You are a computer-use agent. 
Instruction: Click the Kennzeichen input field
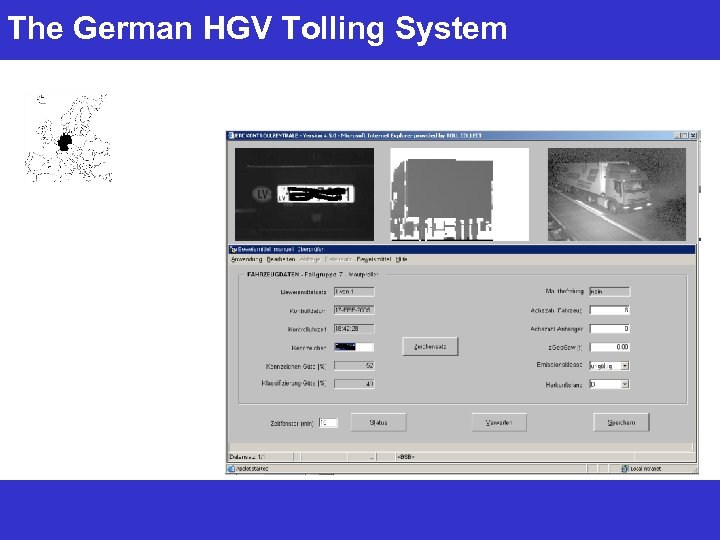coord(354,347)
